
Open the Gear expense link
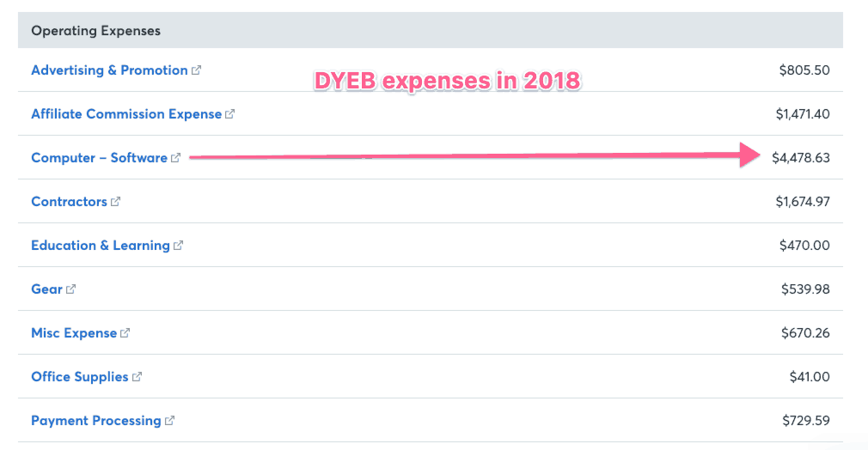coord(46,289)
